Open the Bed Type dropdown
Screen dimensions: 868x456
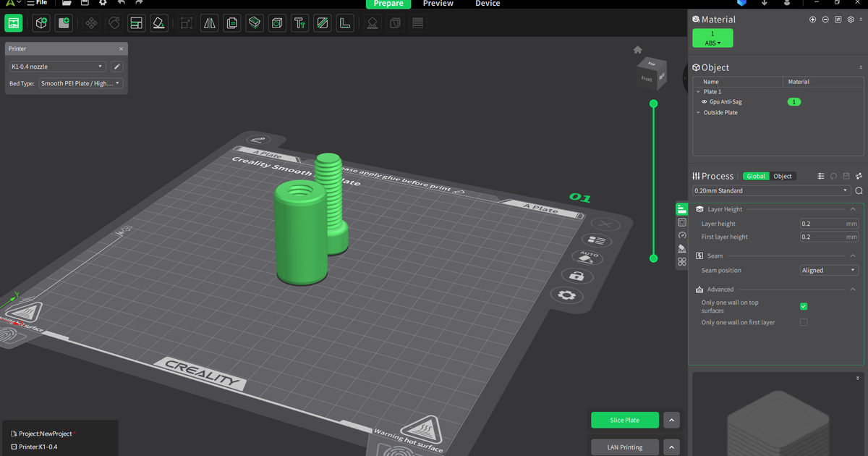tap(80, 83)
